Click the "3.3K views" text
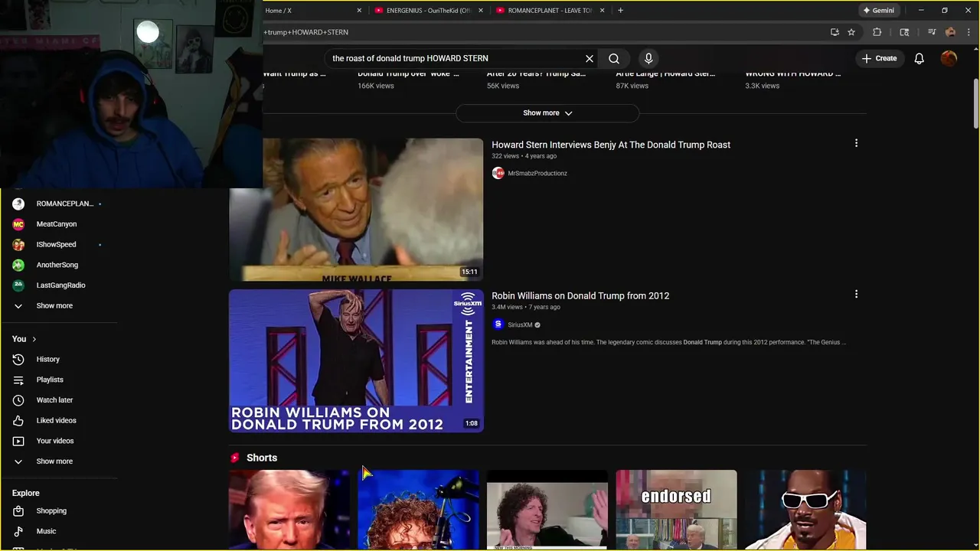Viewport: 980px width, 551px height. [x=763, y=86]
